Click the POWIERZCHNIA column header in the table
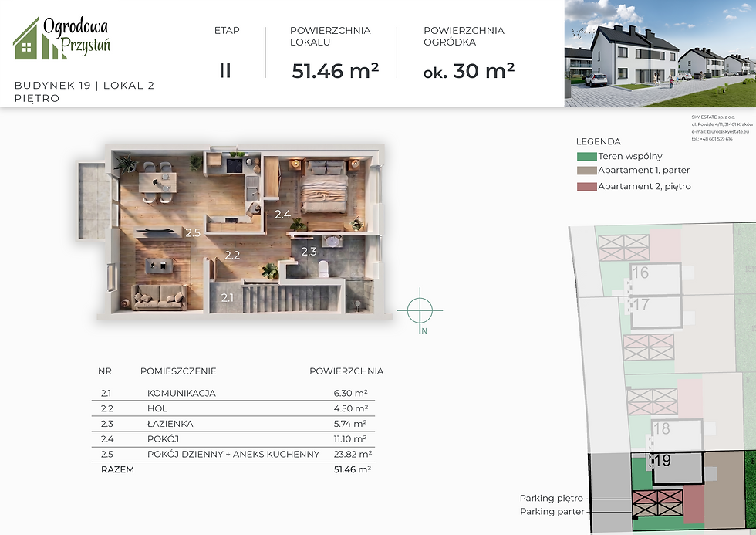Image resolution: width=756 pixels, height=535 pixels. pos(346,371)
